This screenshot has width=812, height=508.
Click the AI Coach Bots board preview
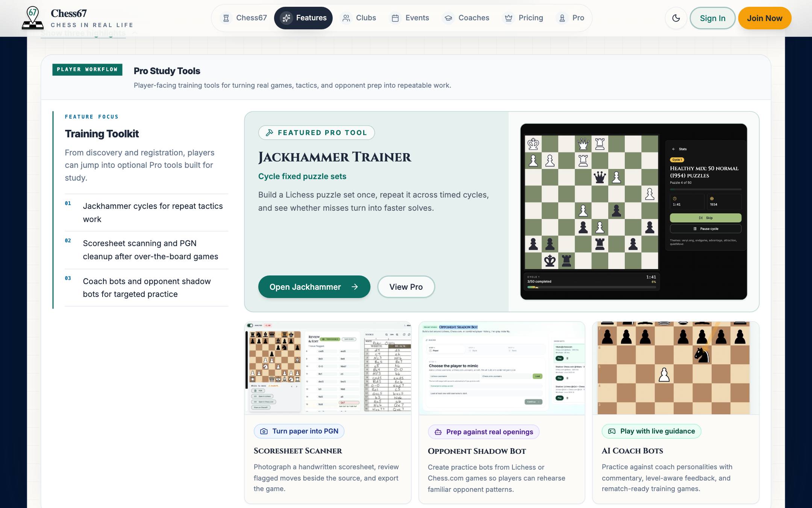click(676, 368)
